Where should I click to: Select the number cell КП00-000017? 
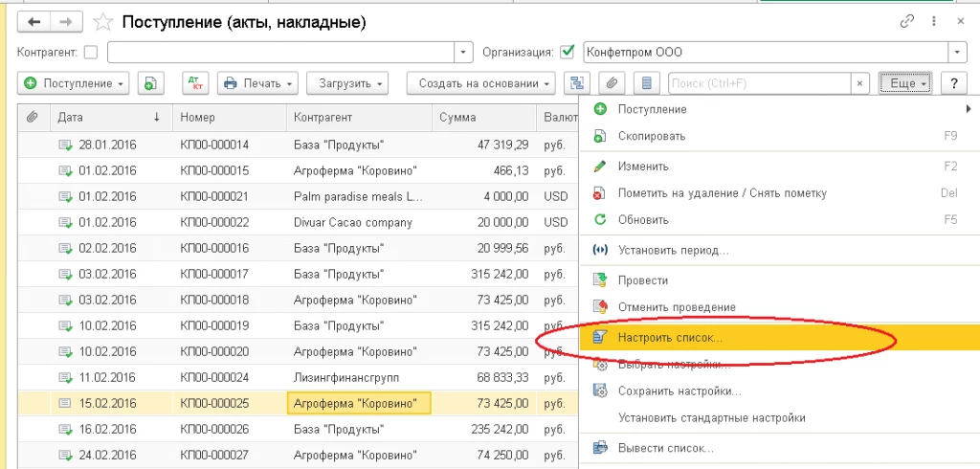pos(230,274)
